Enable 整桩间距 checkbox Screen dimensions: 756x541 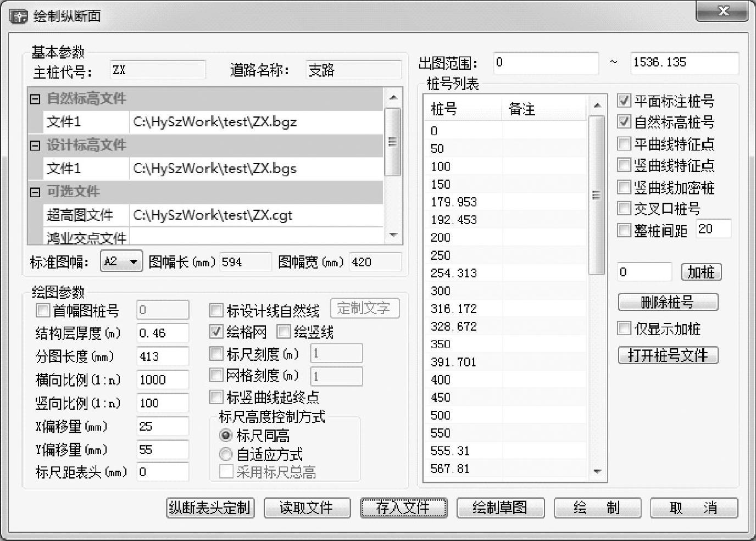[x=624, y=231]
